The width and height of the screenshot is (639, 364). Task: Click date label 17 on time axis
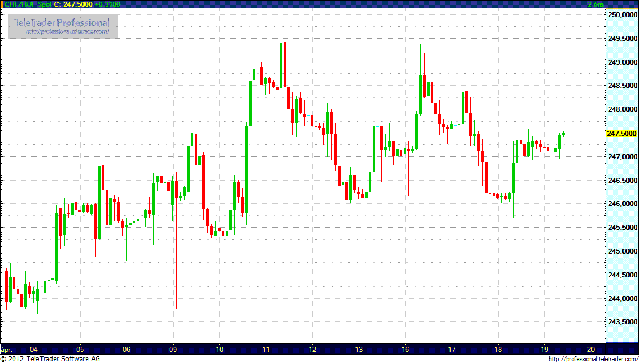click(452, 349)
